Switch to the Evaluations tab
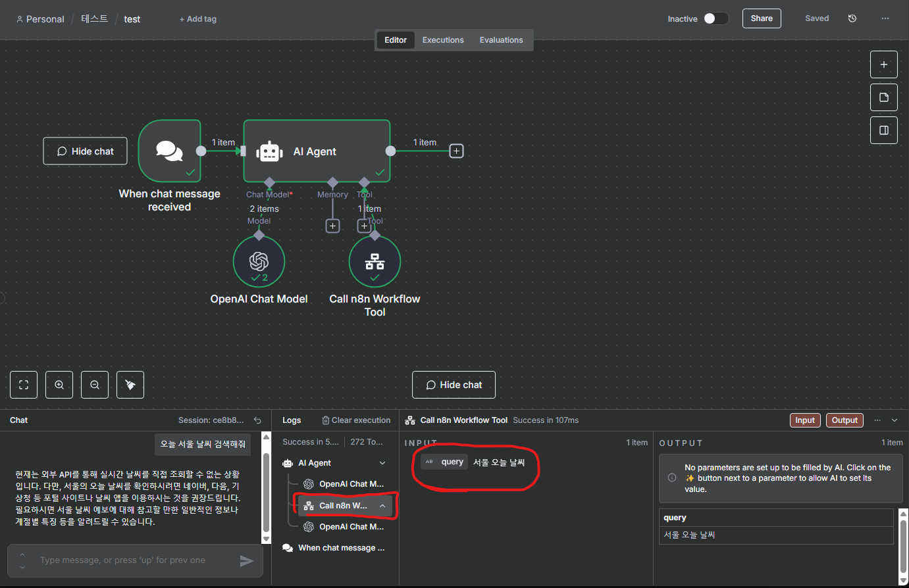Screen dimensions: 909x588 click(502, 40)
